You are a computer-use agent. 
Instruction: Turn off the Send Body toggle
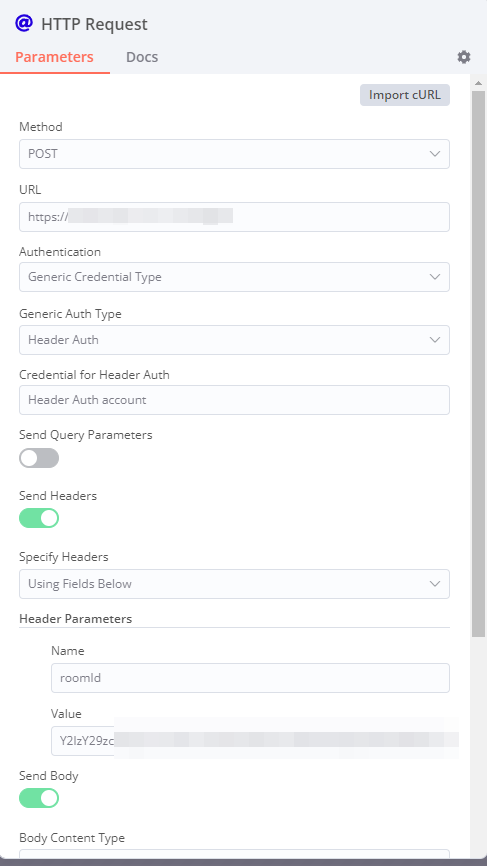(39, 798)
